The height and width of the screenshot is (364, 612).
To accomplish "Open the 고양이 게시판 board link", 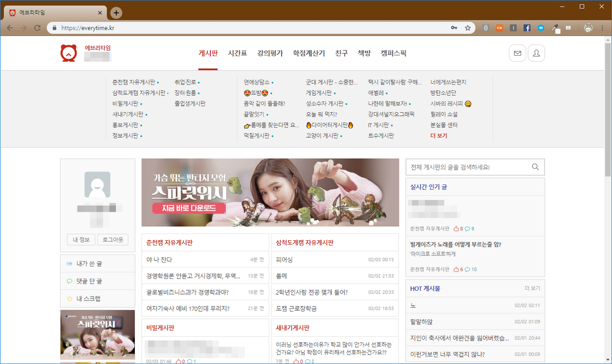I will [322, 136].
